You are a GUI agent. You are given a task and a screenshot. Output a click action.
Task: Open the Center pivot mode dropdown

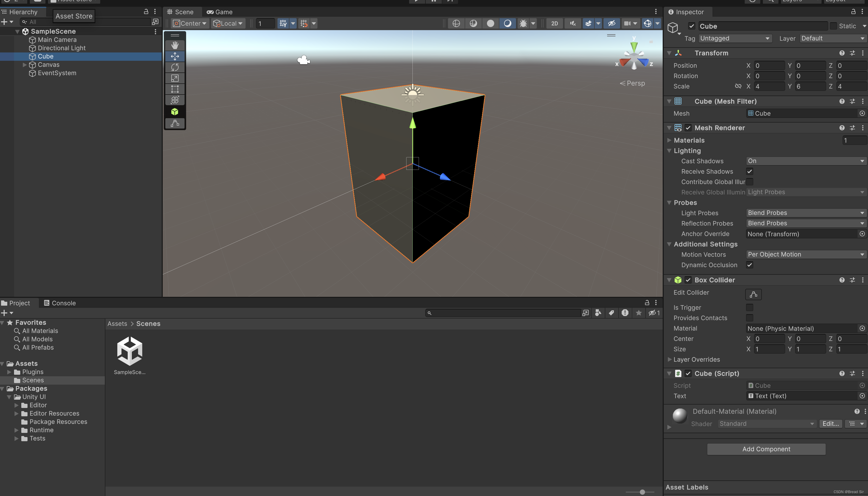190,23
